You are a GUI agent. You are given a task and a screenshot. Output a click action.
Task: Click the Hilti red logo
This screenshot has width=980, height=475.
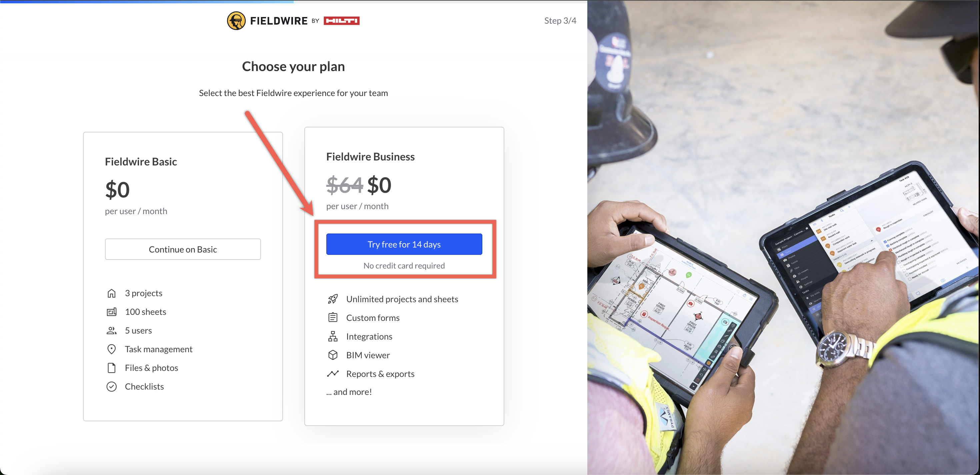click(341, 21)
